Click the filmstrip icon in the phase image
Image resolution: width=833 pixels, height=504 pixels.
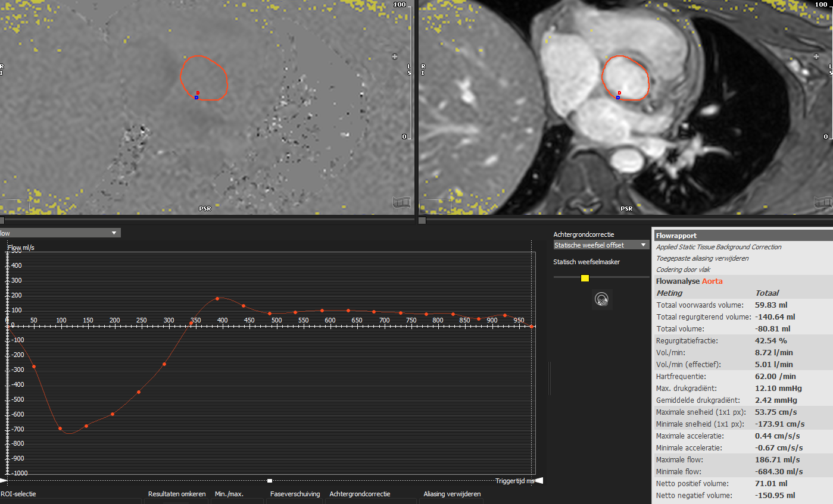pyautogui.click(x=401, y=202)
